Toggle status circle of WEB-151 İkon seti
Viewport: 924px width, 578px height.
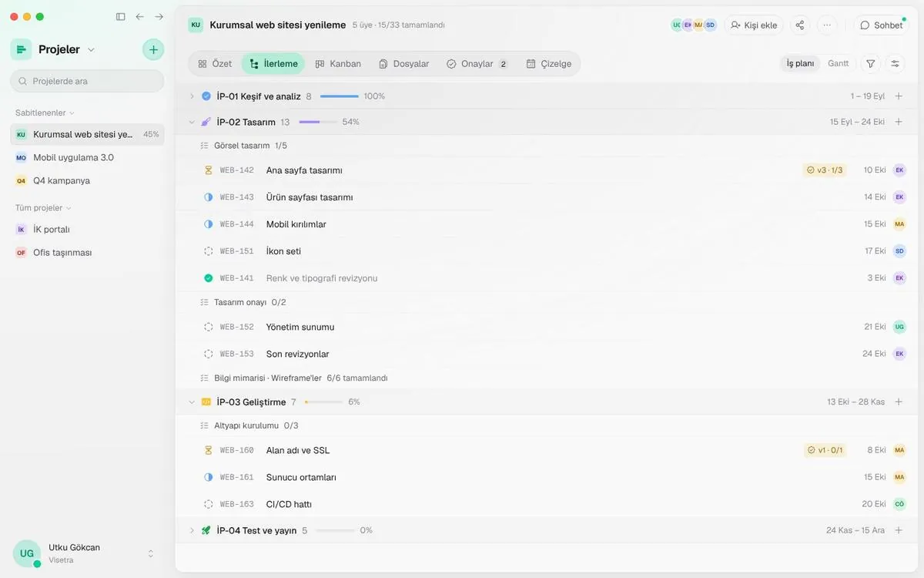click(x=208, y=251)
